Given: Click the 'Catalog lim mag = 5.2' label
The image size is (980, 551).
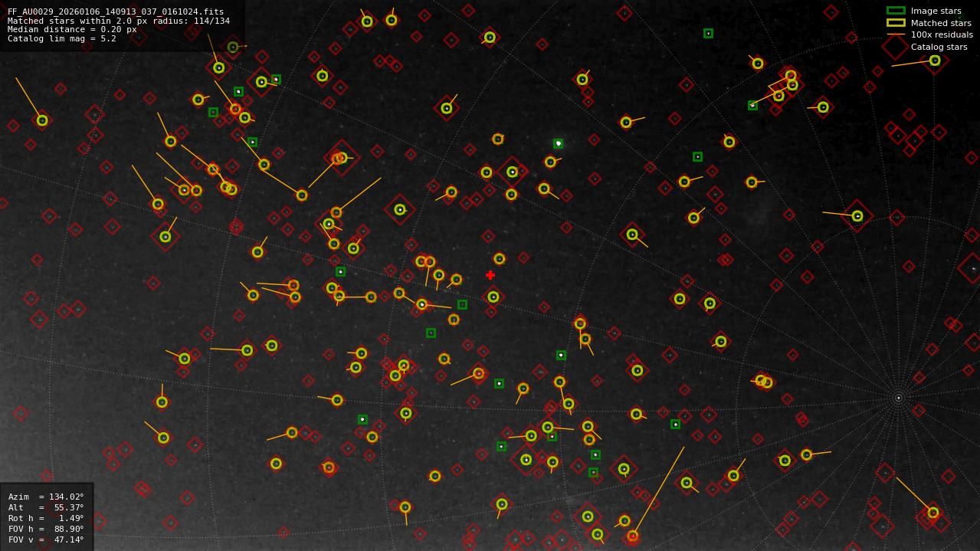Looking at the screenshot, I should [61, 38].
